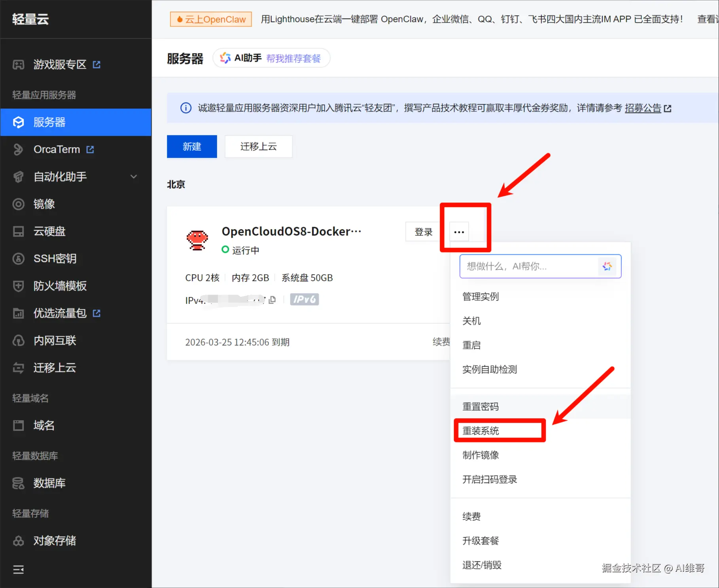
Task: Collapse sidebar with bottom menu icon
Action: point(18,570)
